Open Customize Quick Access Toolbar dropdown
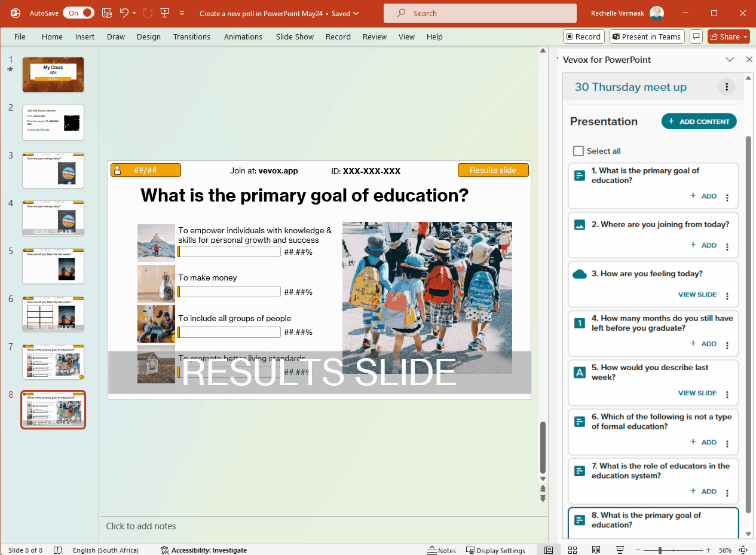 (x=182, y=13)
